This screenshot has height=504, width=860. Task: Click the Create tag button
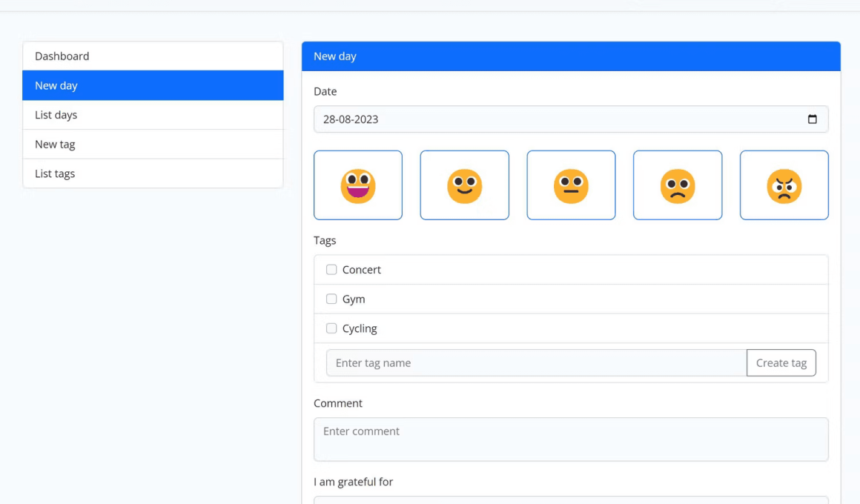781,362
